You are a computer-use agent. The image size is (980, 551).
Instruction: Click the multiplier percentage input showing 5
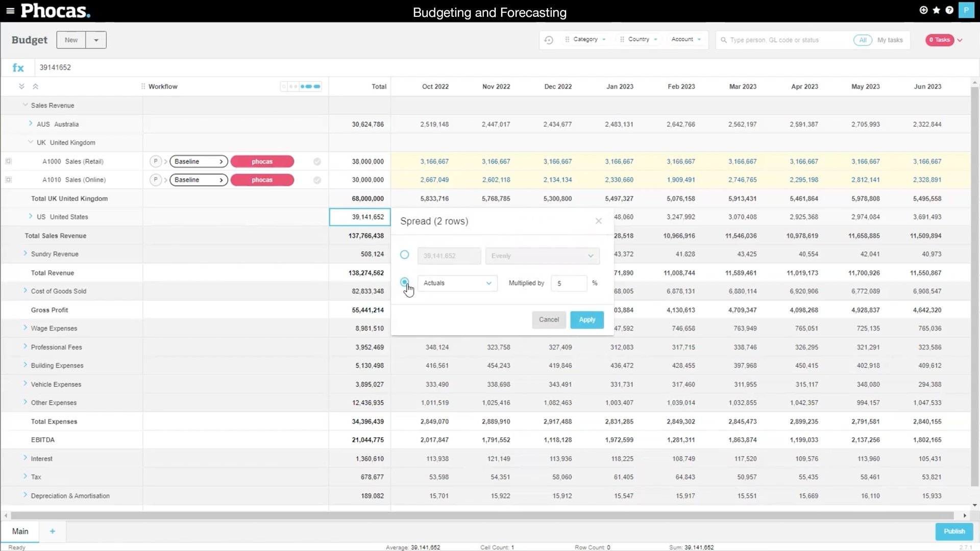pyautogui.click(x=569, y=283)
